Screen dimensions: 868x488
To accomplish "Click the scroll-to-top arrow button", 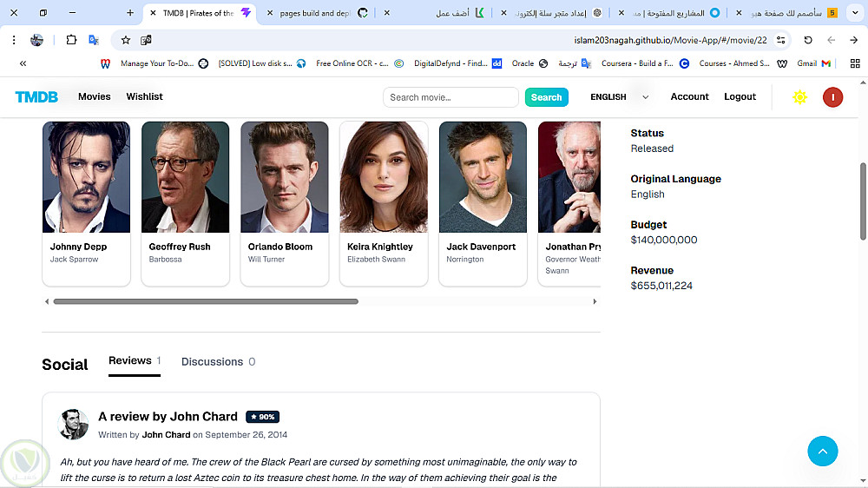I will [x=822, y=451].
